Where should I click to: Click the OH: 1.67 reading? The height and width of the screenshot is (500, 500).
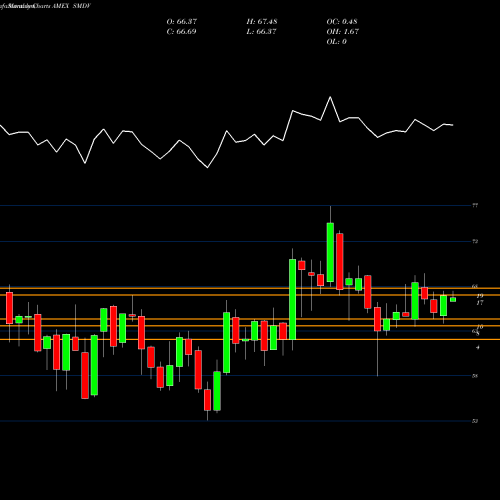coord(342,32)
